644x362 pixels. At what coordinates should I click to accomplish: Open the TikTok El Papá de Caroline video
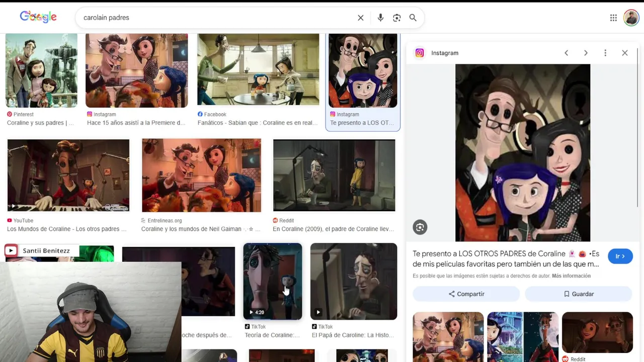point(354,282)
